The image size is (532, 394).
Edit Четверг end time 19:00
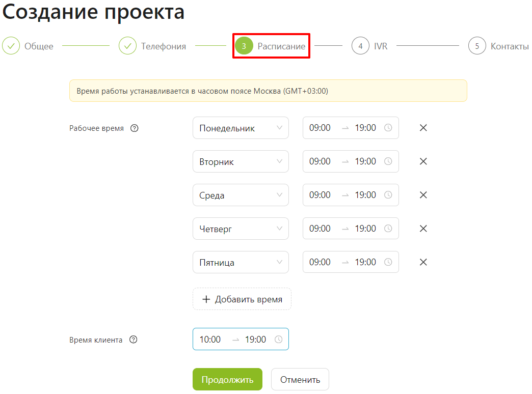(x=365, y=229)
